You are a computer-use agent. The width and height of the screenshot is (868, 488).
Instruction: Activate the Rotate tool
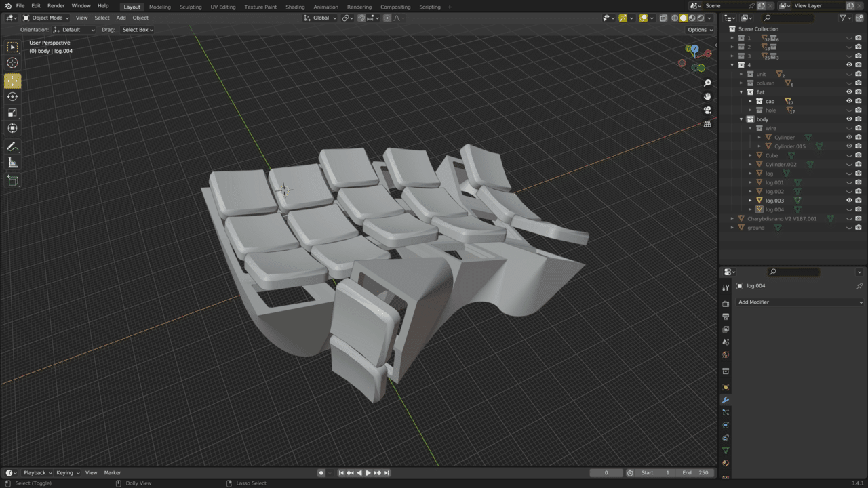click(x=12, y=96)
